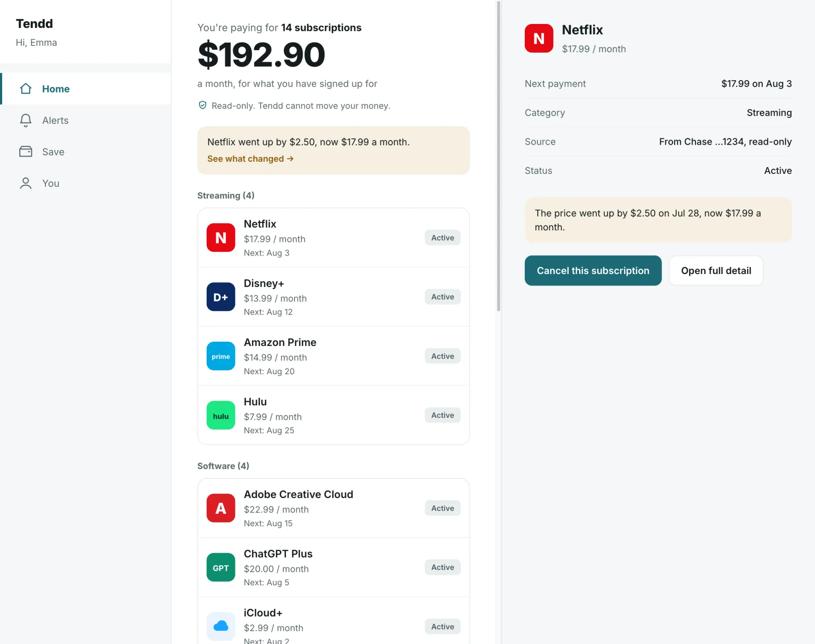Open full detail for Netflix
This screenshot has height=644, width=815.
click(716, 271)
